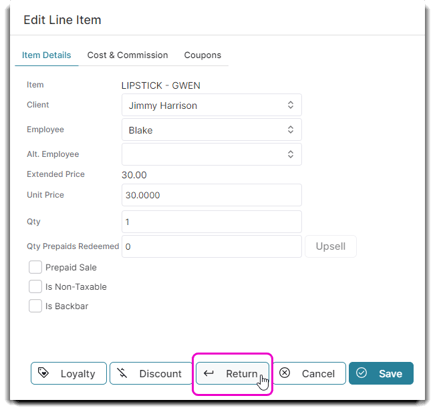Click the Cancel button text

click(318, 374)
